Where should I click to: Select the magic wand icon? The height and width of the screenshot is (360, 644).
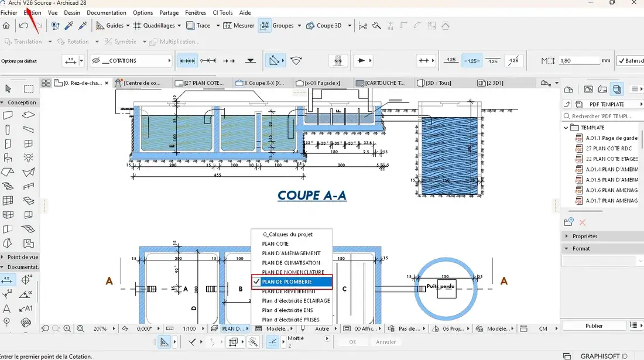click(x=253, y=342)
